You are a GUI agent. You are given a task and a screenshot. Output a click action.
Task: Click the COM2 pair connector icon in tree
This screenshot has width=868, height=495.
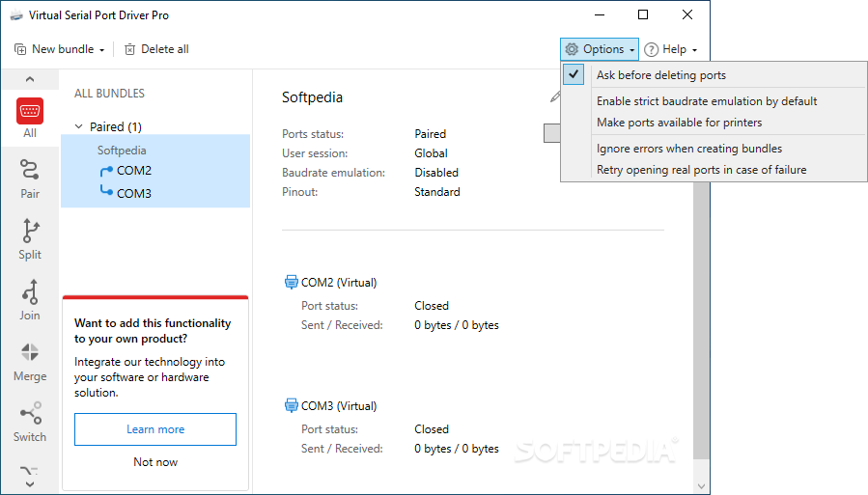(x=106, y=171)
